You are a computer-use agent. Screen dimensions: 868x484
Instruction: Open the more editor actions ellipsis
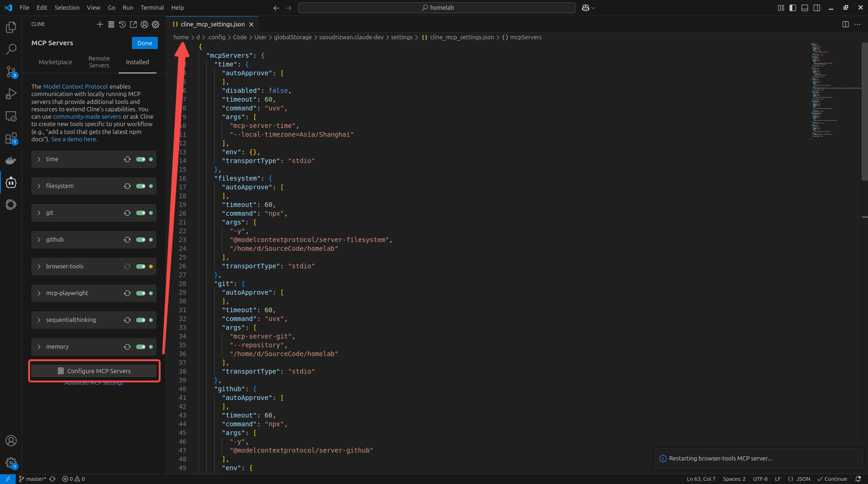click(x=857, y=24)
